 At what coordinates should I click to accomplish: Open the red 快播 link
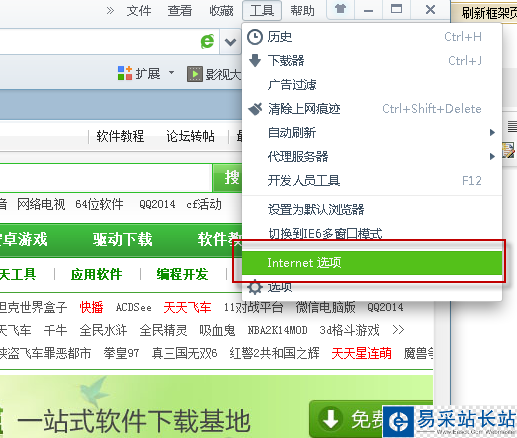tap(91, 307)
